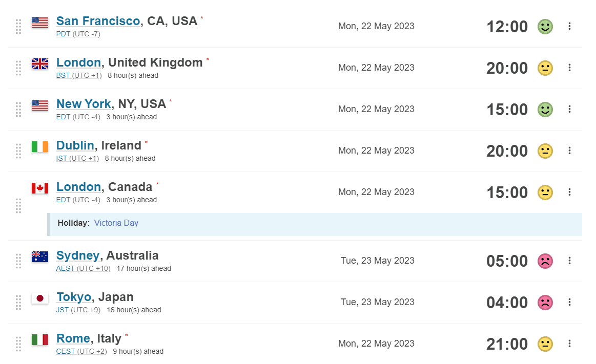Screen dimensions: 596x364
Task: Open the Victoria Day holiday link
Action: 116,223
